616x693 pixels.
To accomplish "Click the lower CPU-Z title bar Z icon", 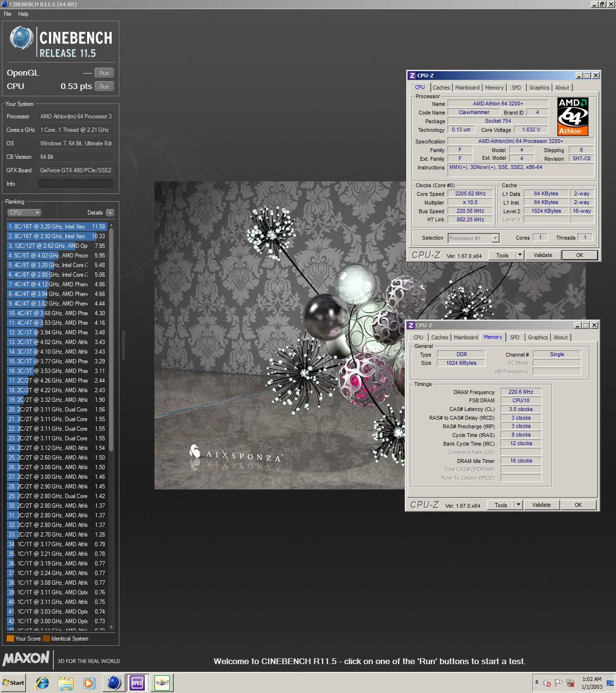I will tap(411, 325).
